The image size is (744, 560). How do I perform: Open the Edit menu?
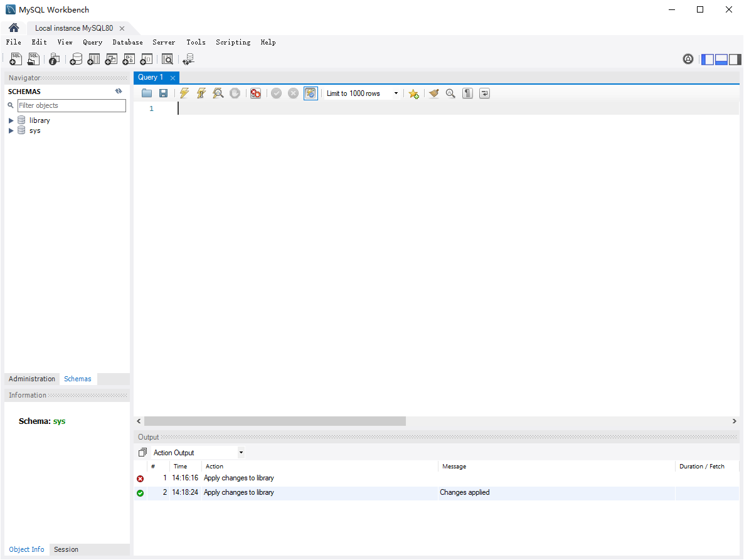39,42
